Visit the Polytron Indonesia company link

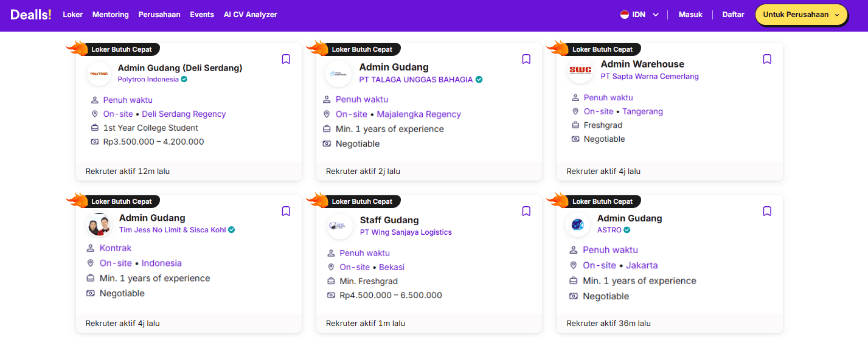148,79
